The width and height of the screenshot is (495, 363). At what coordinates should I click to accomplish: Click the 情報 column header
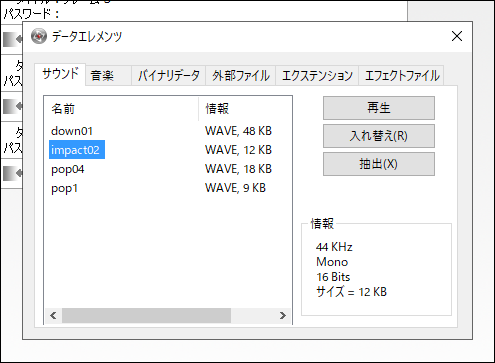tap(245, 109)
